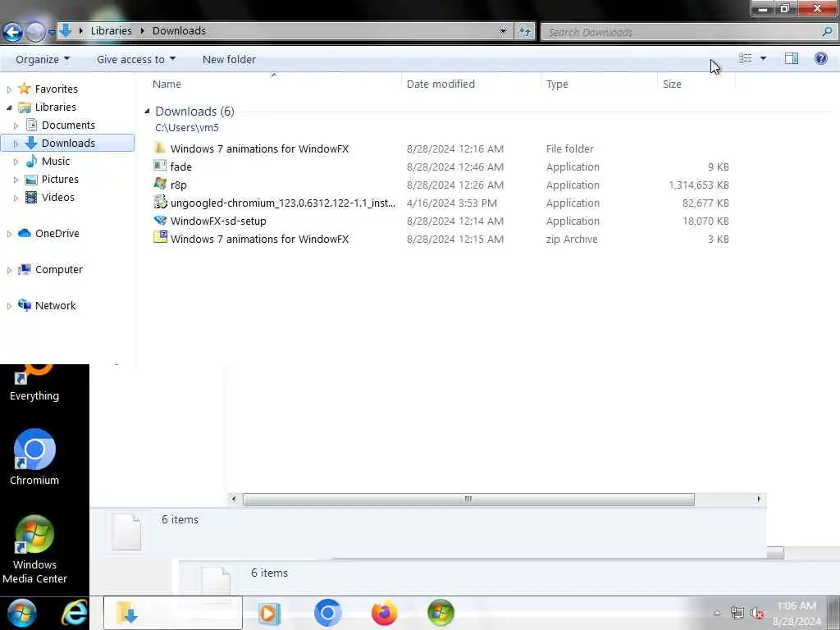The height and width of the screenshot is (630, 840).
Task: Select the Pictures library icon
Action: [32, 179]
